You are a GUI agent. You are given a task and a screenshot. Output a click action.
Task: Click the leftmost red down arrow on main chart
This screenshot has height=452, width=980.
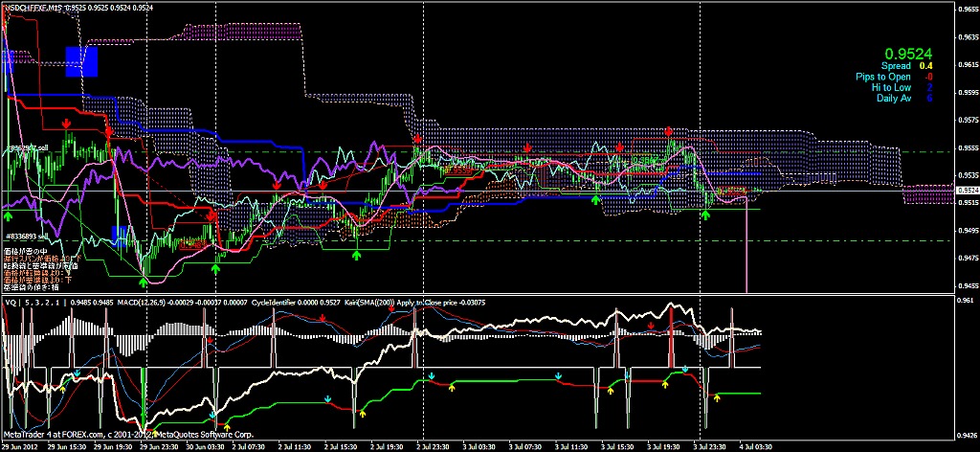65,124
